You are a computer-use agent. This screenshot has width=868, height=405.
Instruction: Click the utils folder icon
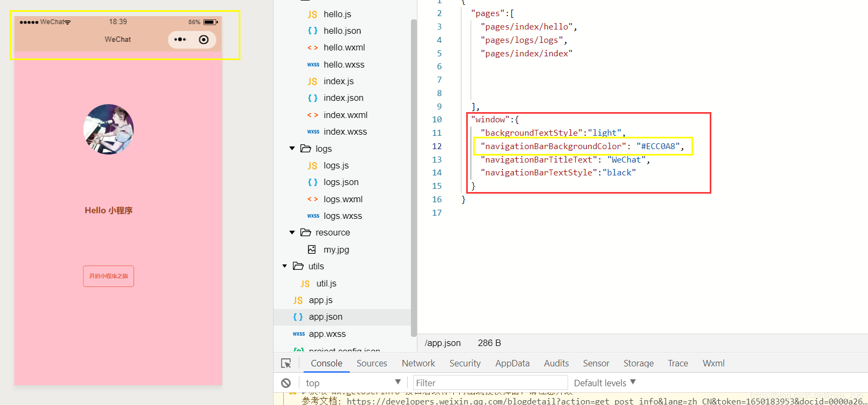[298, 266]
